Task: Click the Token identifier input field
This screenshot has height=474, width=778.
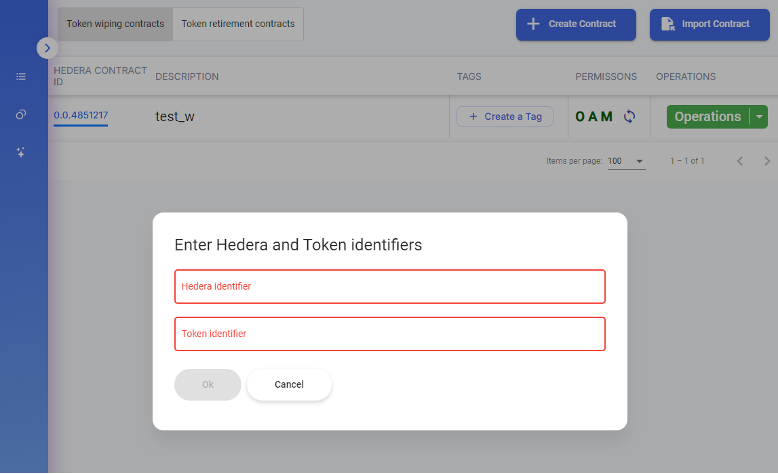Action: [x=390, y=334]
